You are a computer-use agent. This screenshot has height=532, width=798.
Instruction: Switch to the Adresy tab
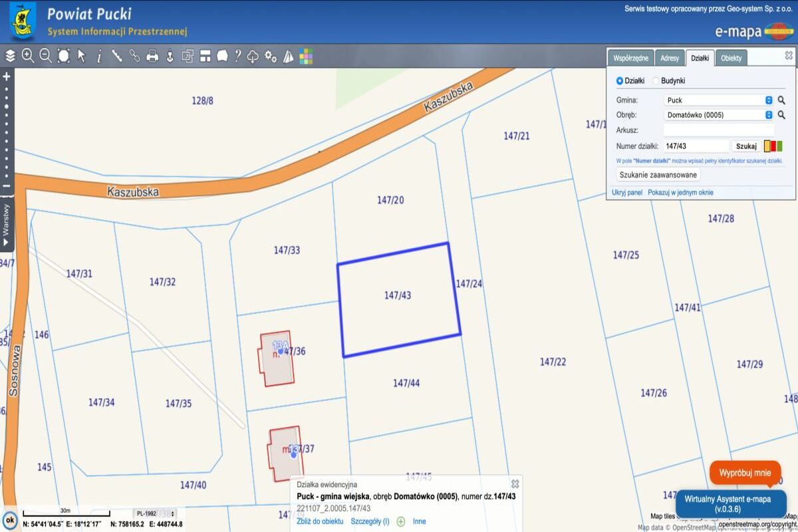[669, 59]
